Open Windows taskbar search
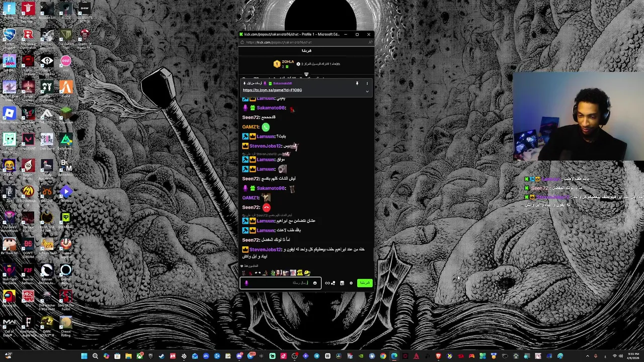Screen dimensions: 644x362 click(x=95, y=356)
